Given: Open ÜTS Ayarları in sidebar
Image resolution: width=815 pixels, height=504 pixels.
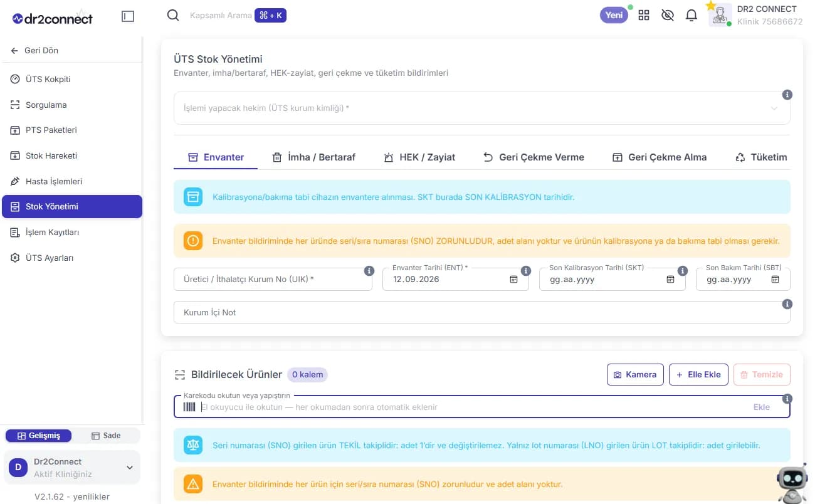Looking at the screenshot, I should click(x=72, y=258).
